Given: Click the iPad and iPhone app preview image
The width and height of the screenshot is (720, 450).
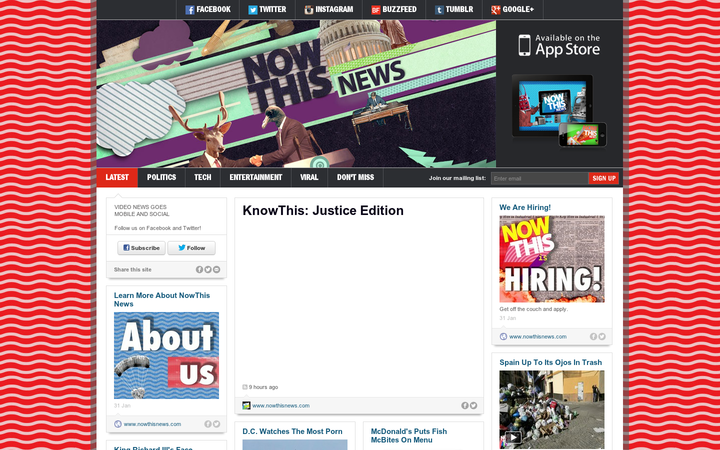Looking at the screenshot, I should pos(559,111).
